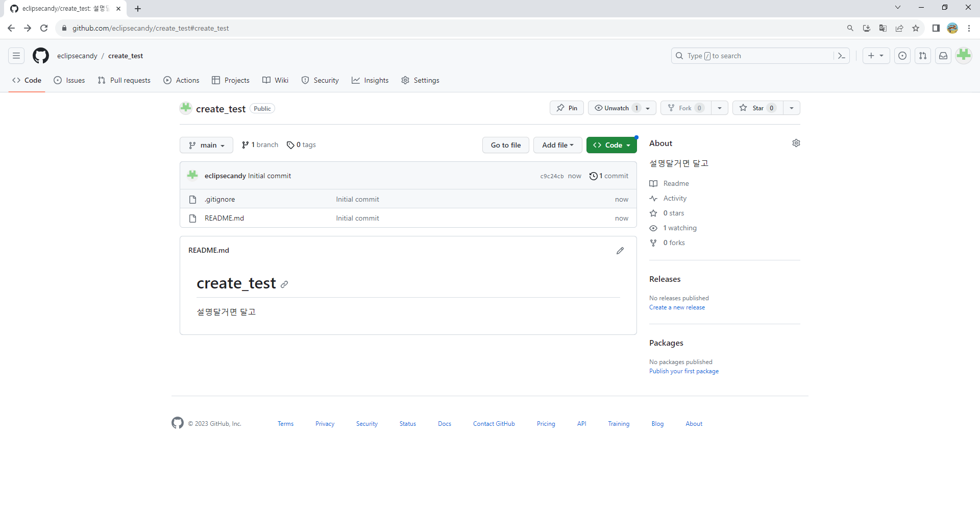Pin the create_test repository
The width and height of the screenshot is (980, 531).
567,108
